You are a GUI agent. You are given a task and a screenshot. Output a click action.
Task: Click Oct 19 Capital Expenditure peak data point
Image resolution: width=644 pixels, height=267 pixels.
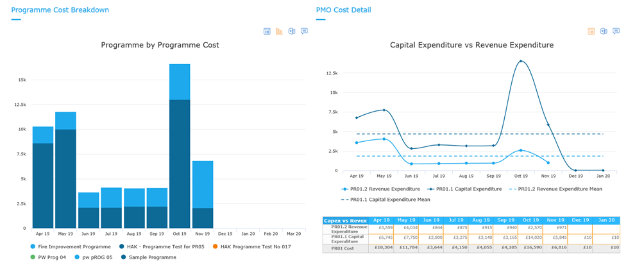tap(521, 61)
